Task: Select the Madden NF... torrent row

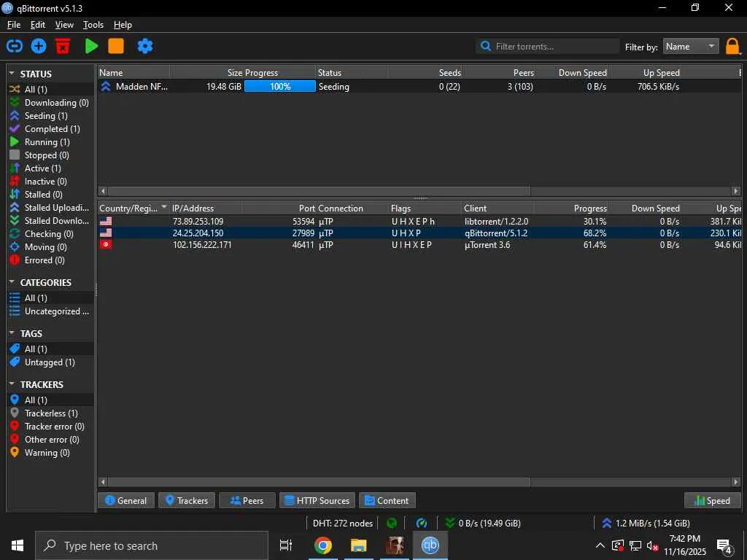Action: (x=419, y=86)
